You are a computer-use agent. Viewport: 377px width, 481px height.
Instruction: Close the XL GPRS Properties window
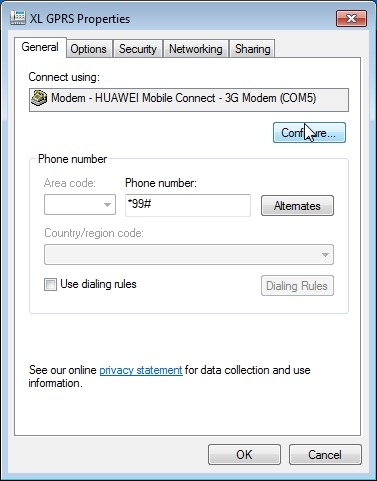click(x=351, y=18)
